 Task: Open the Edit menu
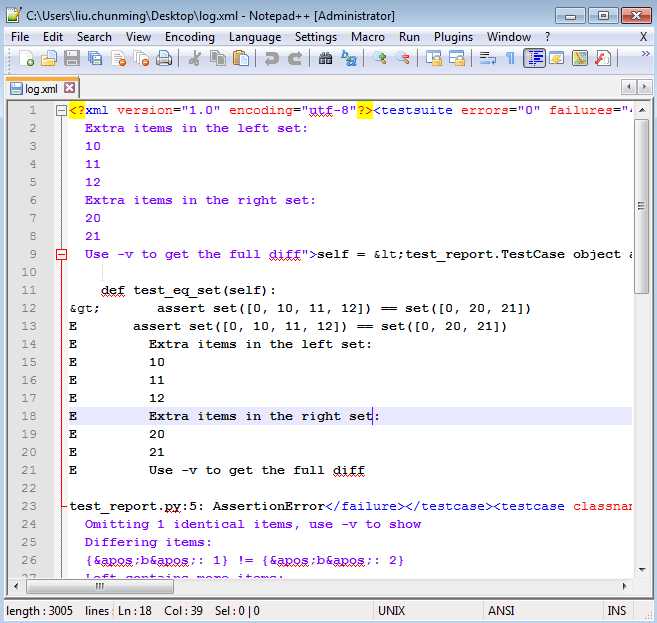(x=53, y=37)
